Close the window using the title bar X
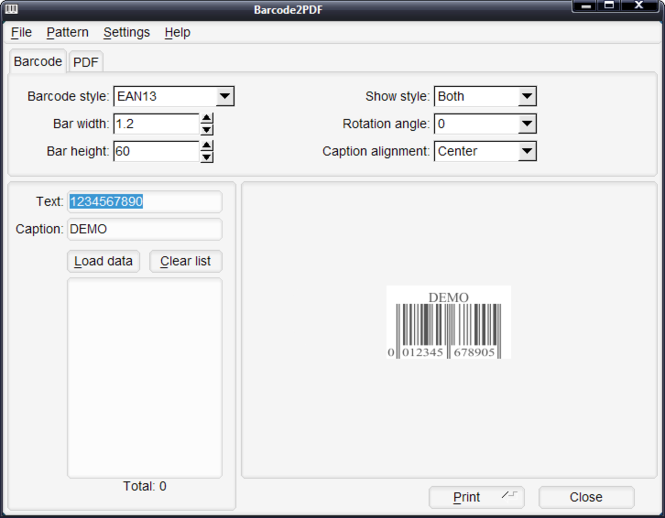This screenshot has width=665, height=518. [639, 6]
